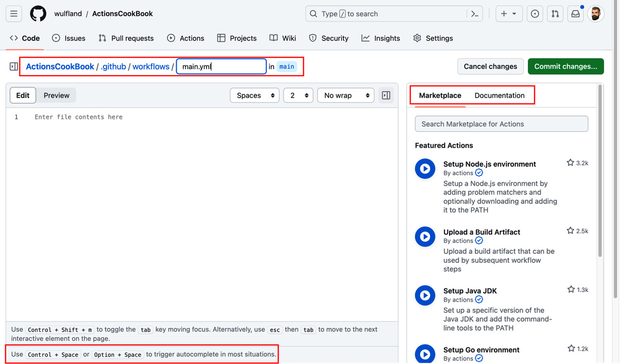620x364 pixels.
Task: Click the star icon for Setup Java JDK
Action: click(x=571, y=289)
